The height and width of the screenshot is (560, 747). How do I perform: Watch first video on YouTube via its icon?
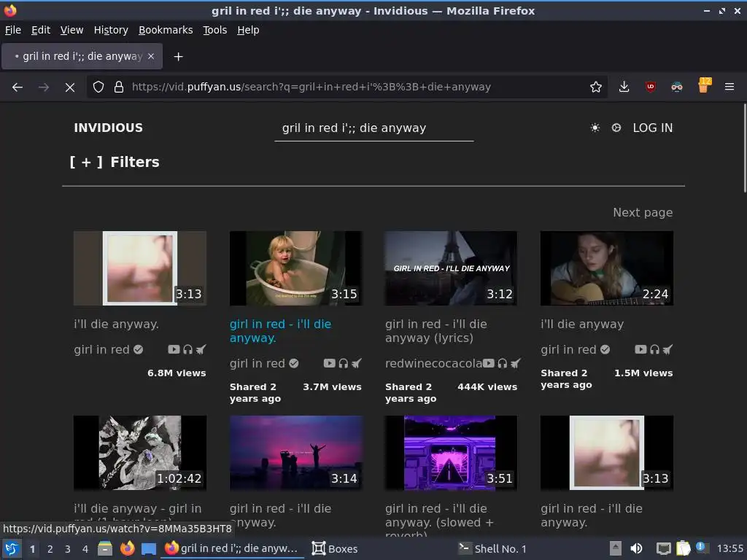coord(174,349)
